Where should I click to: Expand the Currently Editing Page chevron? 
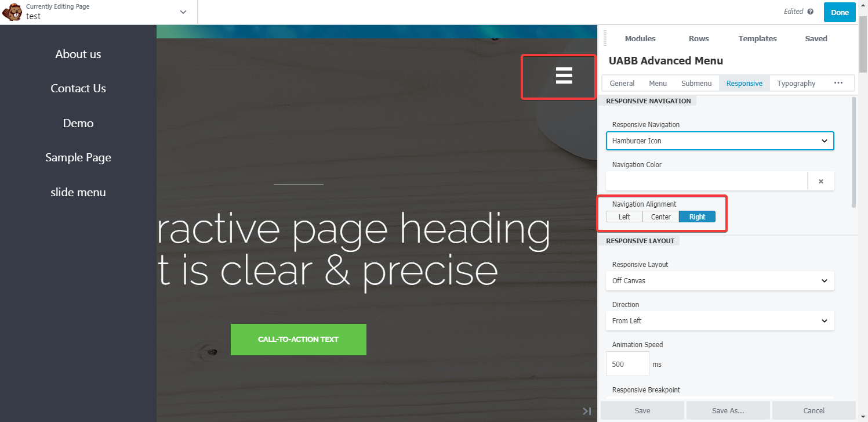(x=183, y=12)
